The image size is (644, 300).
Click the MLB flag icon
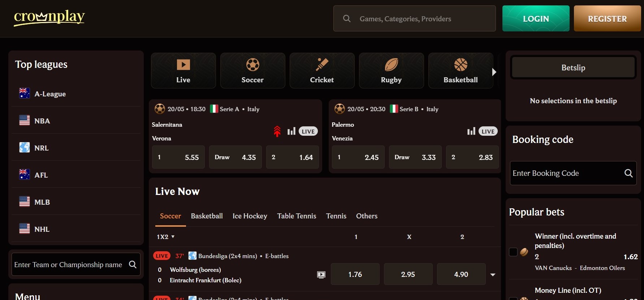tap(24, 202)
